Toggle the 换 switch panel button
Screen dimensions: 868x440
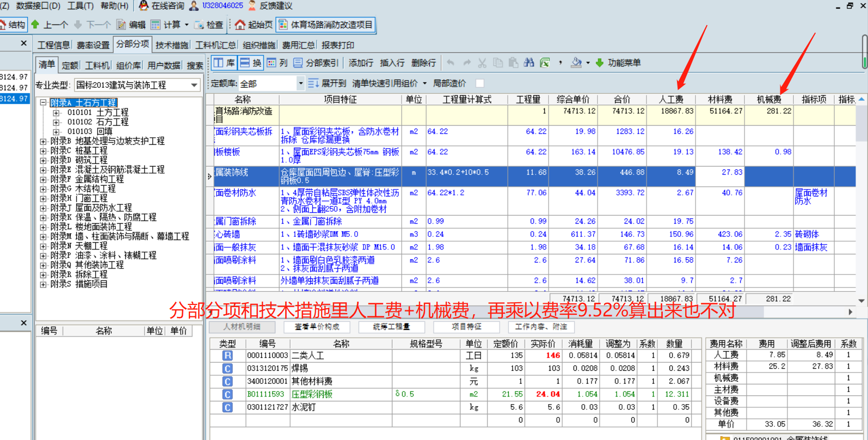[251, 63]
